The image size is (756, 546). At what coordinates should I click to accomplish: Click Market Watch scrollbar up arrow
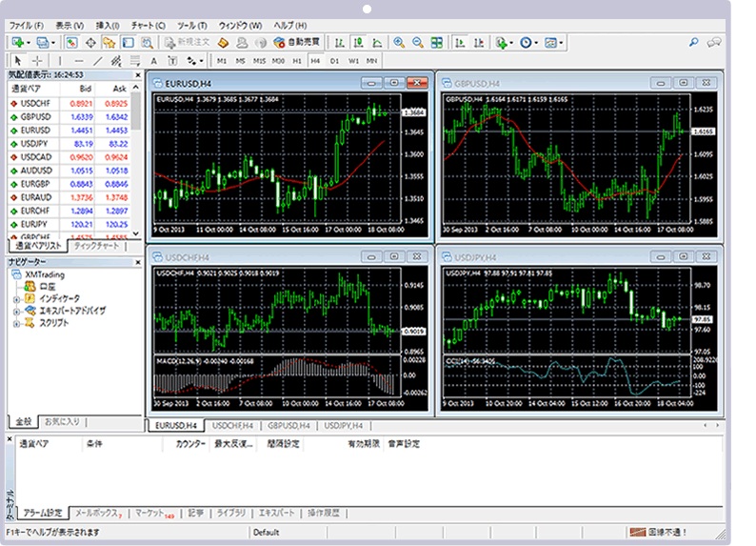coord(136,88)
